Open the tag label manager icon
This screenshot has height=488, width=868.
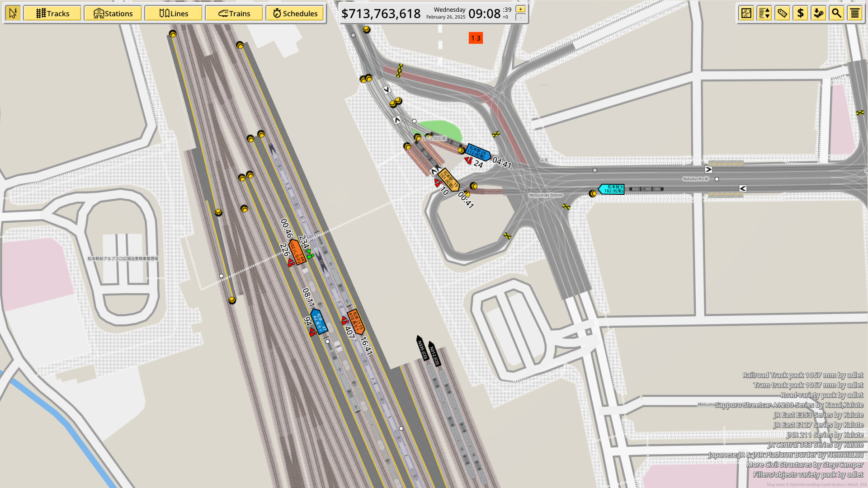(783, 13)
